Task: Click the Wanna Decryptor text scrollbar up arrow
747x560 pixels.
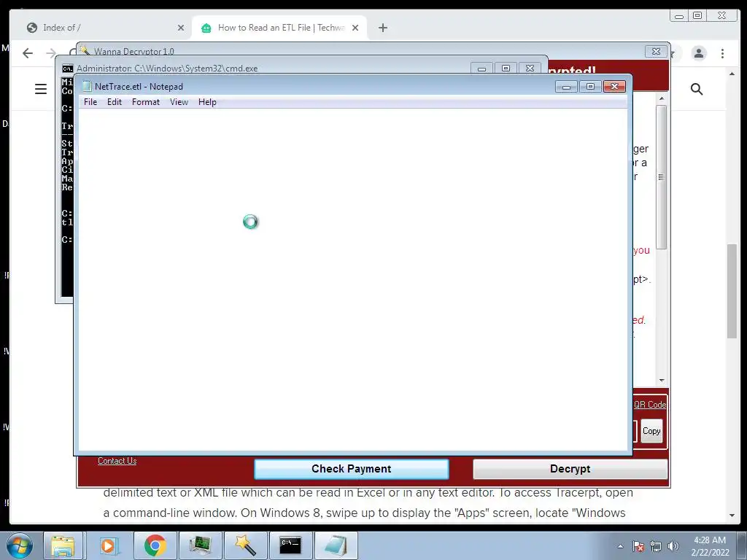Action: click(661, 98)
